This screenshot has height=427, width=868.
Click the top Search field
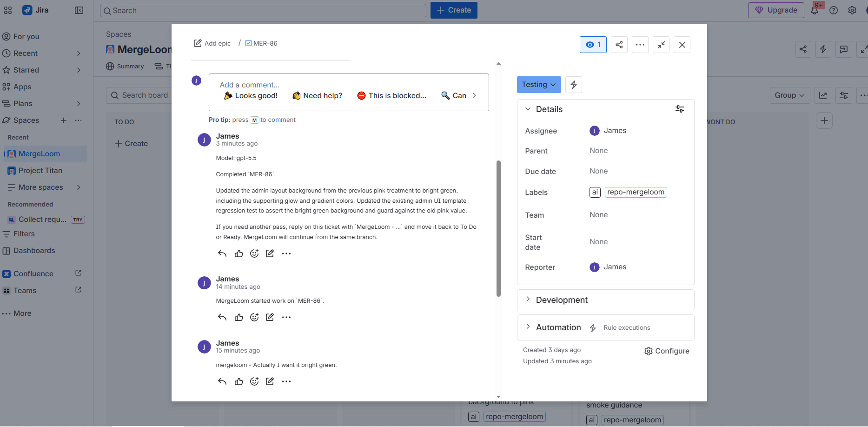click(x=263, y=11)
